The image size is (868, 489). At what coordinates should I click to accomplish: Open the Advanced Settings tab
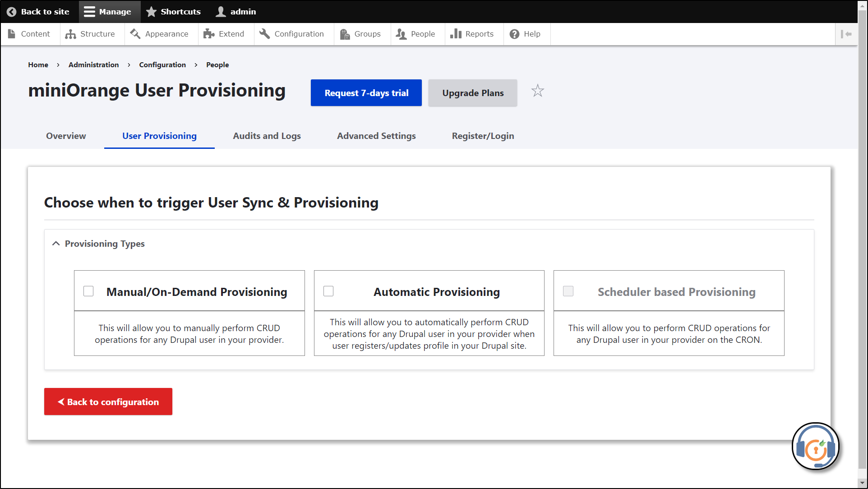click(376, 136)
